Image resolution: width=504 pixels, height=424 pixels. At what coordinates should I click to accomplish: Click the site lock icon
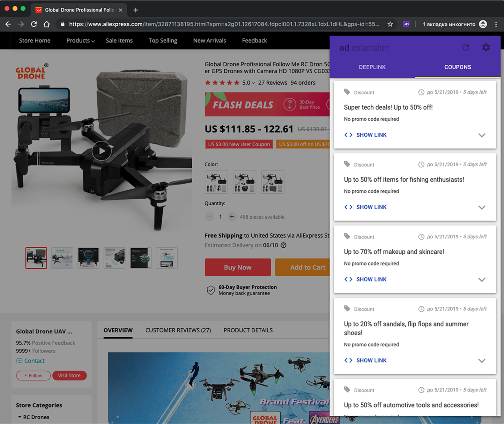click(x=63, y=24)
